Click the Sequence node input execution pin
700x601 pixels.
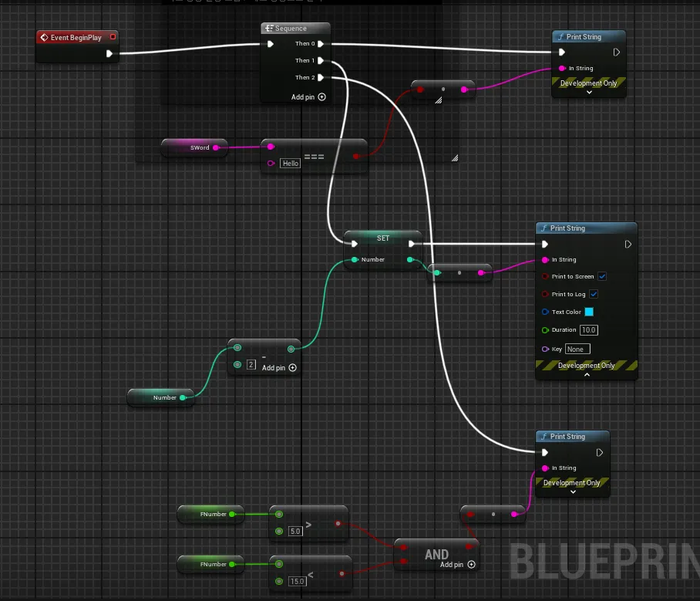[270, 44]
